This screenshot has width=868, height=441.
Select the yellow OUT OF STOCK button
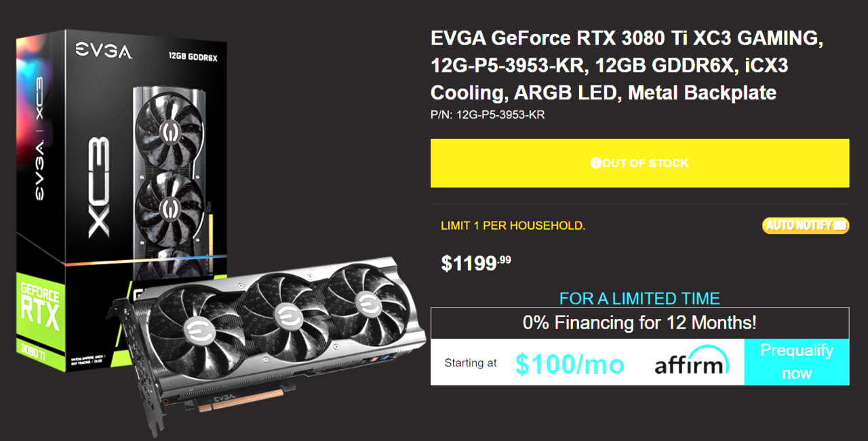click(639, 163)
